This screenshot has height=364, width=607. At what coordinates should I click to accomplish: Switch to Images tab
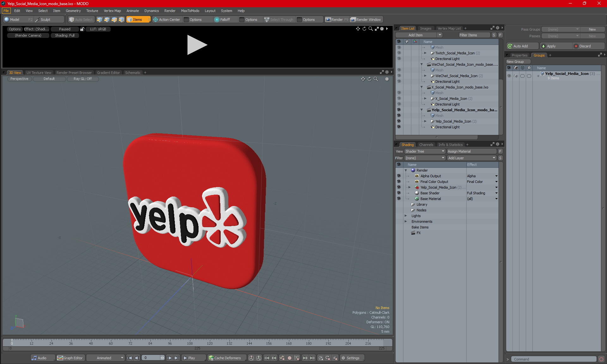(x=426, y=28)
